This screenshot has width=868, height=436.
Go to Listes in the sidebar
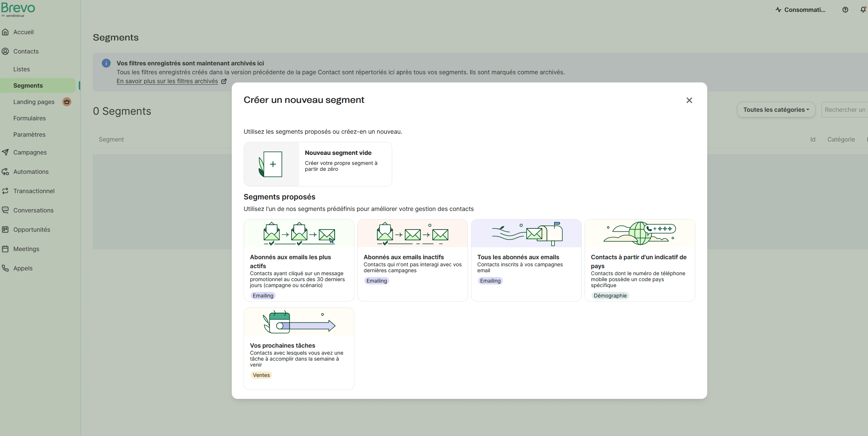22,69
